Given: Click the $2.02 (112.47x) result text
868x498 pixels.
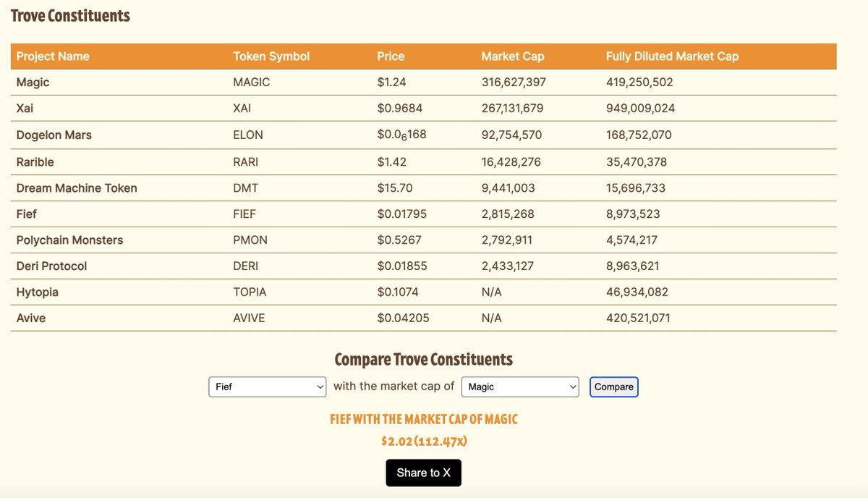Looking at the screenshot, I should click(423, 441).
